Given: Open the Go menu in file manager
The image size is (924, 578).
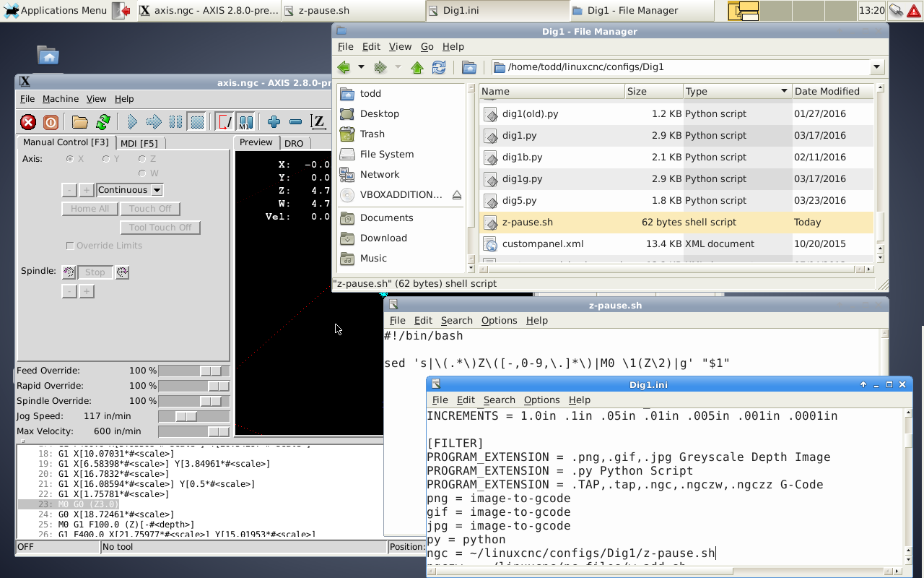Looking at the screenshot, I should coord(427,46).
